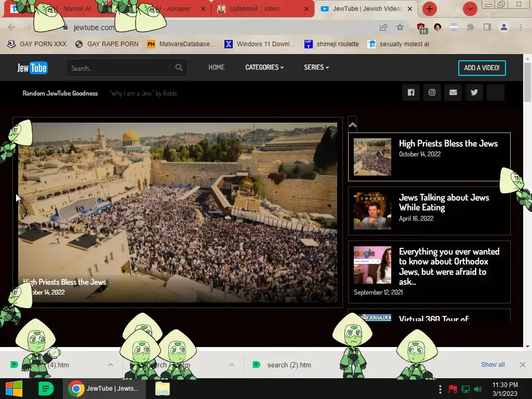Open the Windows 11 Downl... bookmark
The width and height of the screenshot is (532, 399).
coord(260,44)
